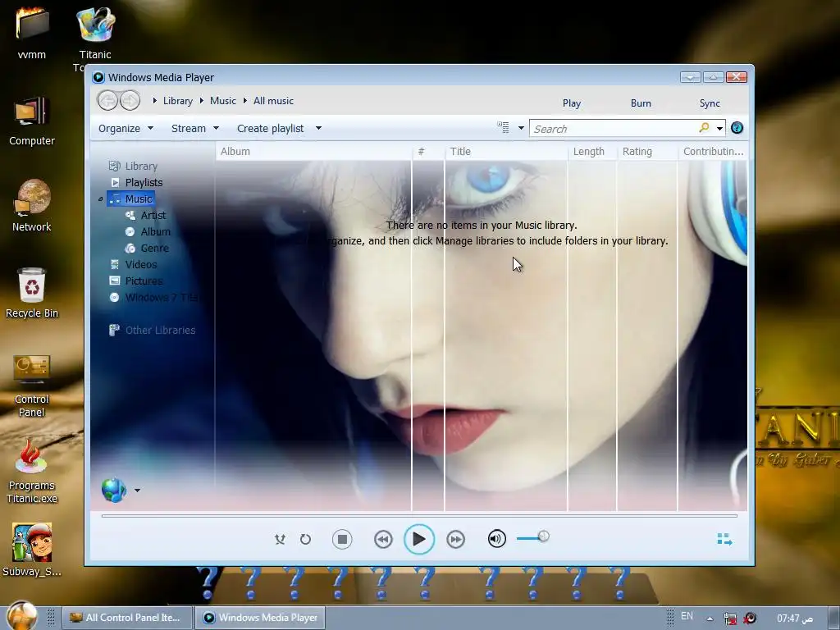The image size is (840, 630).
Task: Click the search magnifier icon
Action: tap(704, 127)
